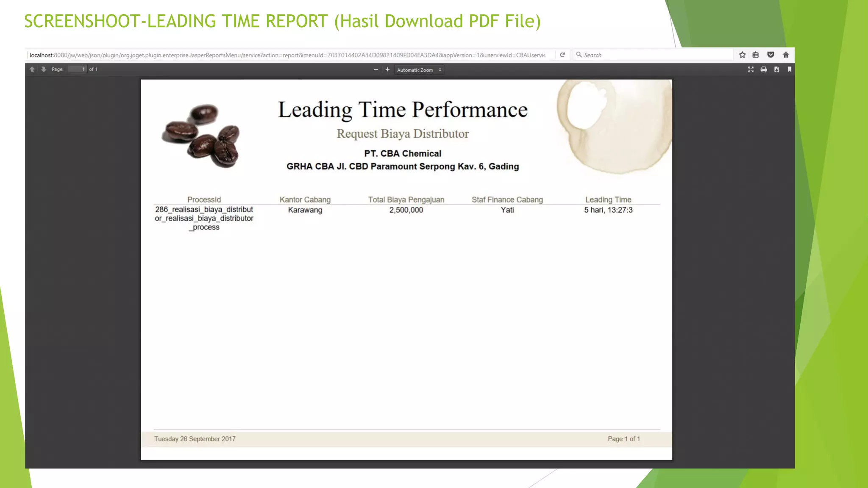Download the PDF file
This screenshot has height=488, width=868.
776,69
